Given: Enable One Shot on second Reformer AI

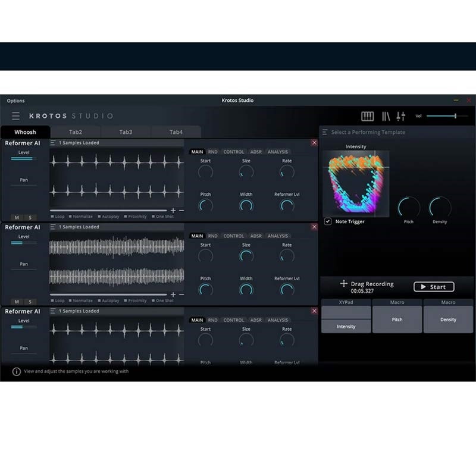Looking at the screenshot, I should (162, 300).
